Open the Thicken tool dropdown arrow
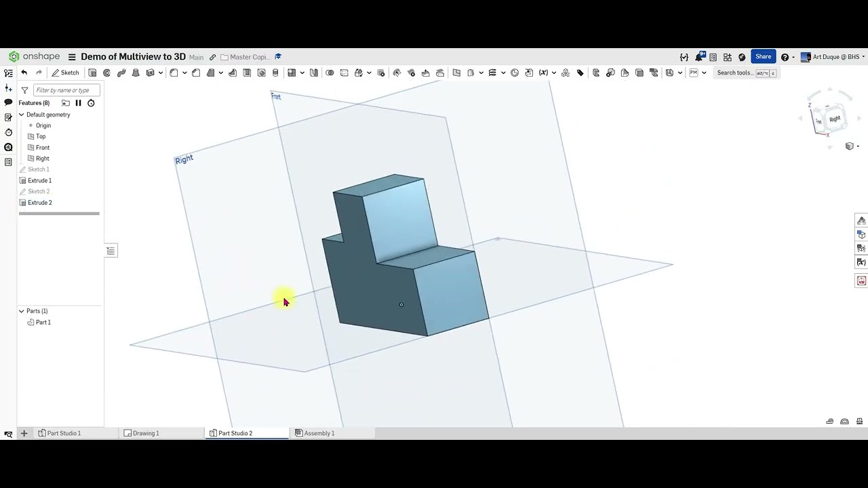 pyautogui.click(x=161, y=73)
